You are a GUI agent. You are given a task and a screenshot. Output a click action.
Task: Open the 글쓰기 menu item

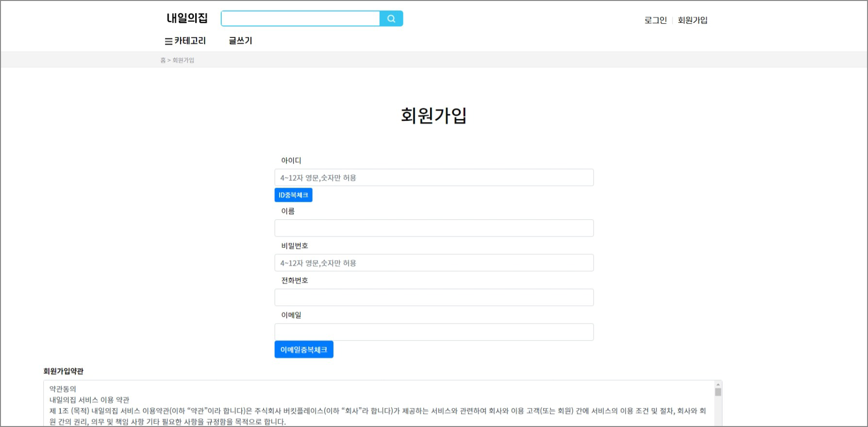pyautogui.click(x=240, y=41)
